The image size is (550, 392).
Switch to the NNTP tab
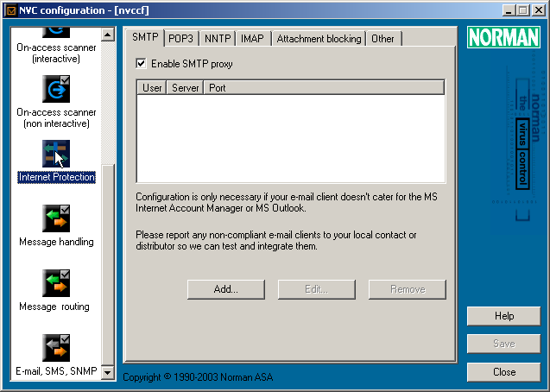[x=218, y=39]
